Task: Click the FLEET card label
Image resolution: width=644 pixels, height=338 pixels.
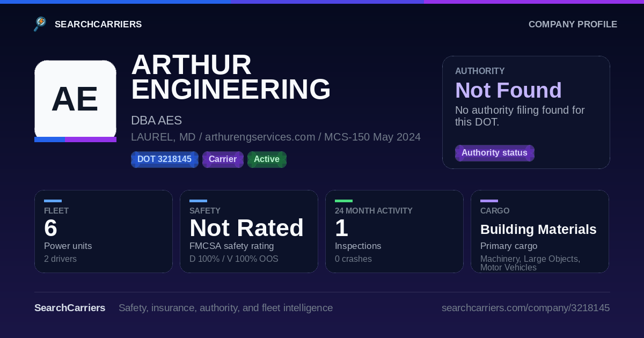Action: [x=56, y=211]
